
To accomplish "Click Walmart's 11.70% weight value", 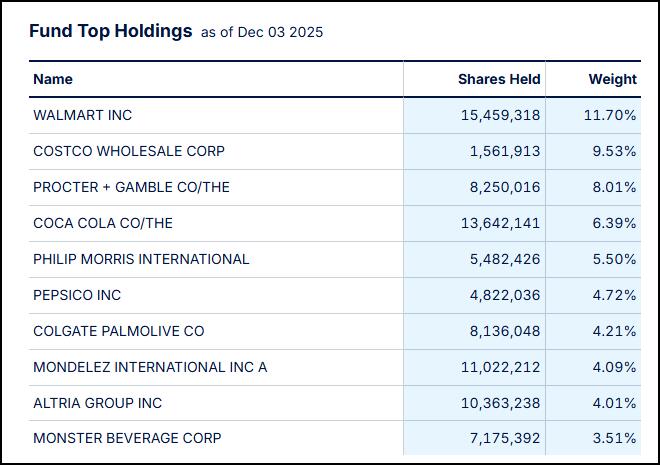I will (x=610, y=115).
